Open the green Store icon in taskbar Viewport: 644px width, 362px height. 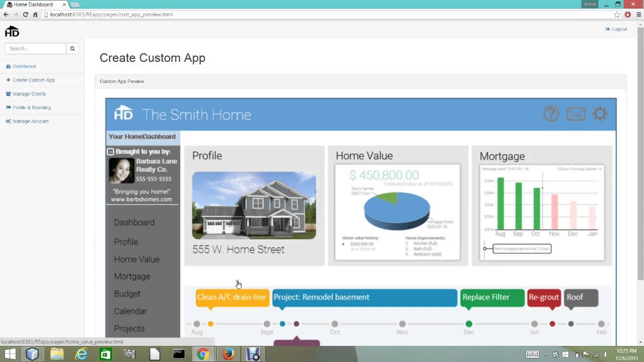tap(105, 354)
